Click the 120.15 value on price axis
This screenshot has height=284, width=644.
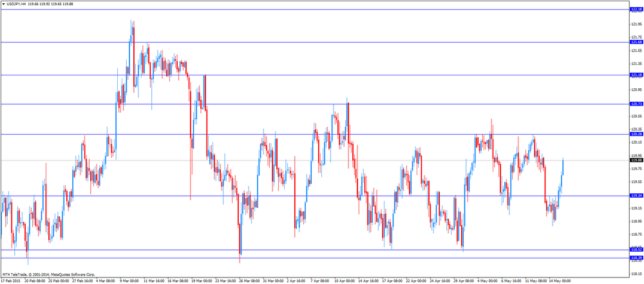coord(637,142)
